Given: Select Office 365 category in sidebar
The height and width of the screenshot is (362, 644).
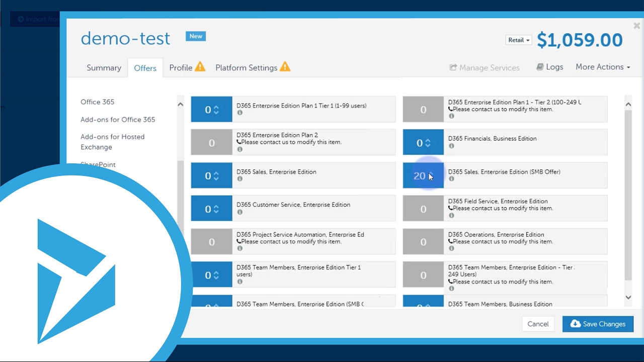Looking at the screenshot, I should coord(98,102).
